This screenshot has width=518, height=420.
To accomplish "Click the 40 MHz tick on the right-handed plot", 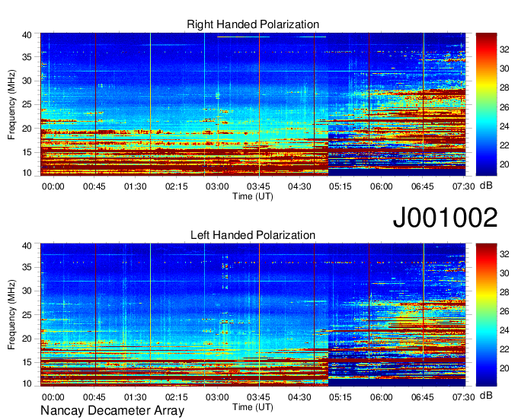I will coord(27,35).
